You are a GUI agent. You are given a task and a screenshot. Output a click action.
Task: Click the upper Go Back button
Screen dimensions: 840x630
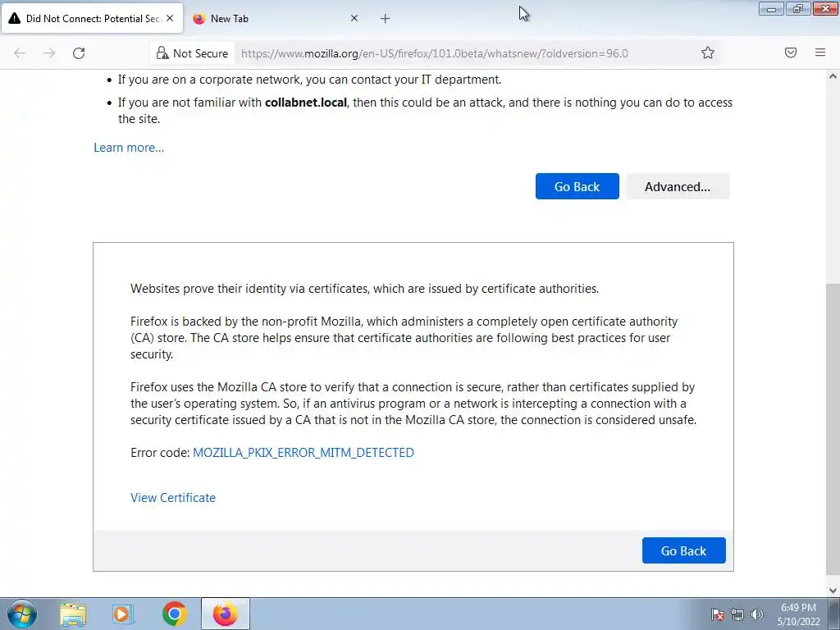(577, 186)
